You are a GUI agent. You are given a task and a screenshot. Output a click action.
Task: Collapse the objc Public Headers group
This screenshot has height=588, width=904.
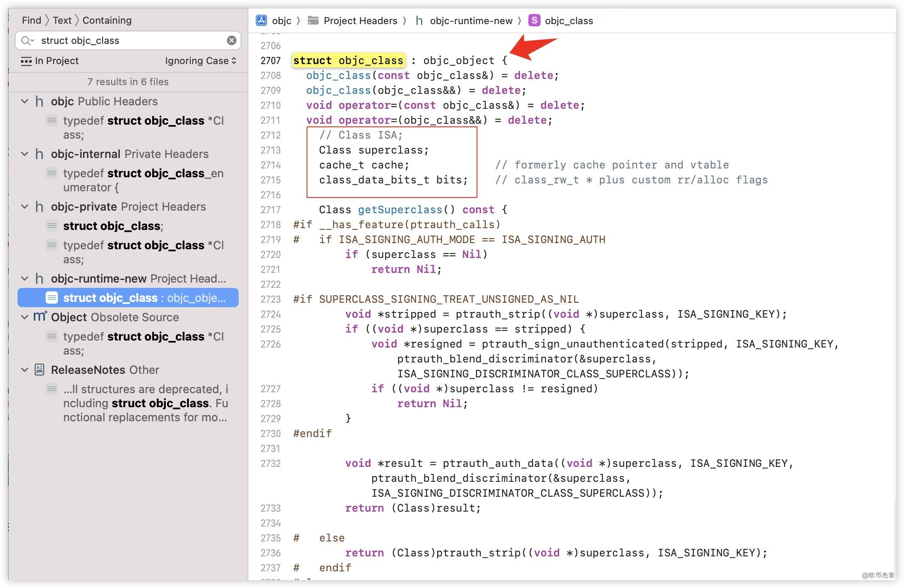[25, 101]
